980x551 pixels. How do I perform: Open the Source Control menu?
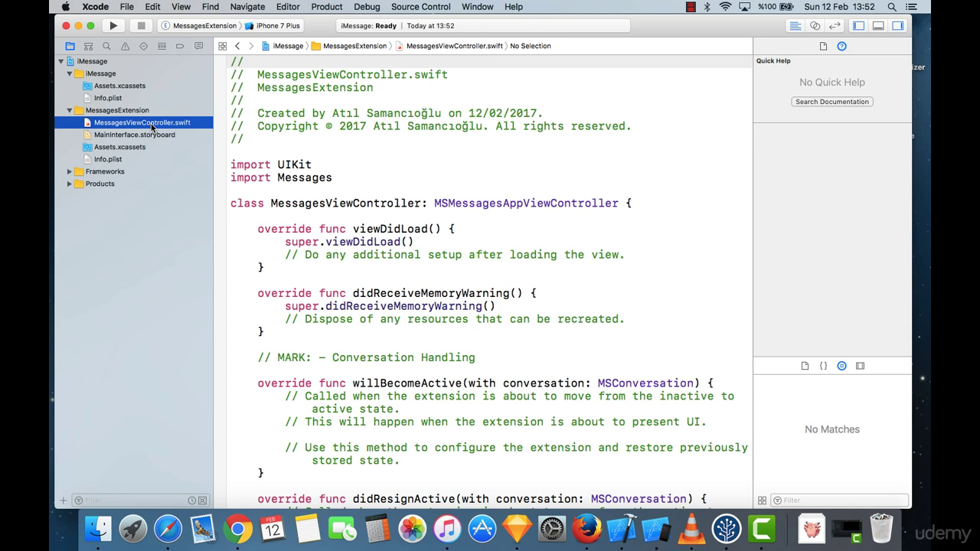[420, 7]
